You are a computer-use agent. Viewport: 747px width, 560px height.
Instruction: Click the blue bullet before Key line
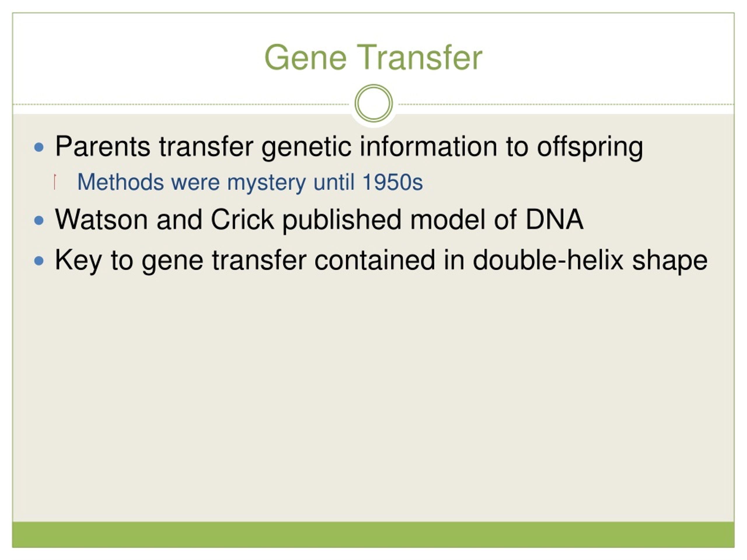pyautogui.click(x=39, y=261)
